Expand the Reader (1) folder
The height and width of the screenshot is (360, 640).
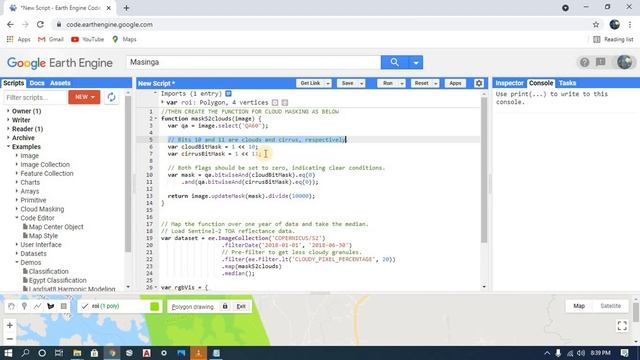pyautogui.click(x=8, y=129)
